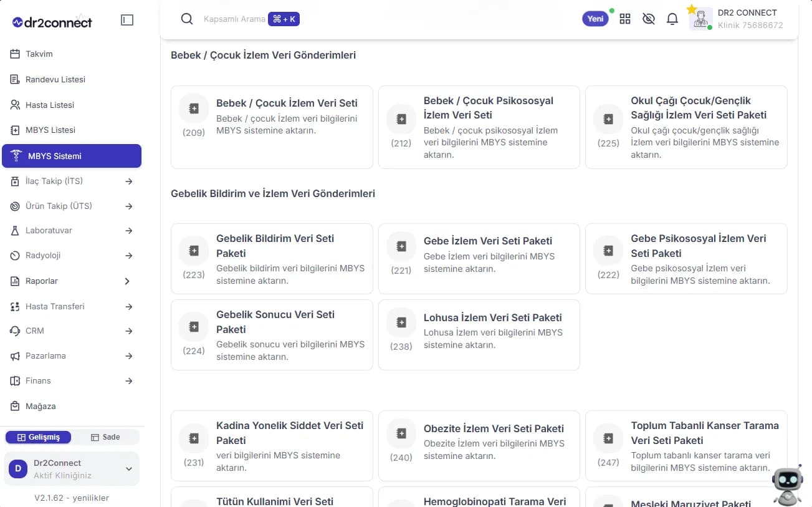812x507 pixels.
Task: Open the notifications bell
Action: click(672, 19)
